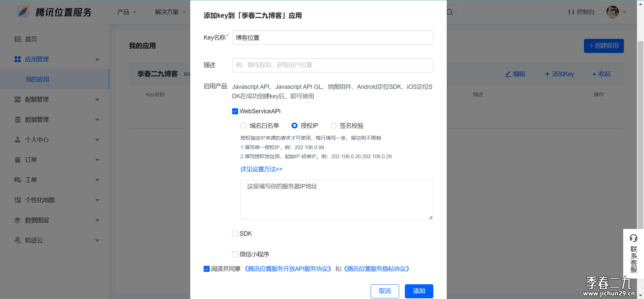Screen dimensions: 644x299
Task: Click the 个性化地图 map icon
Action: click(18, 200)
